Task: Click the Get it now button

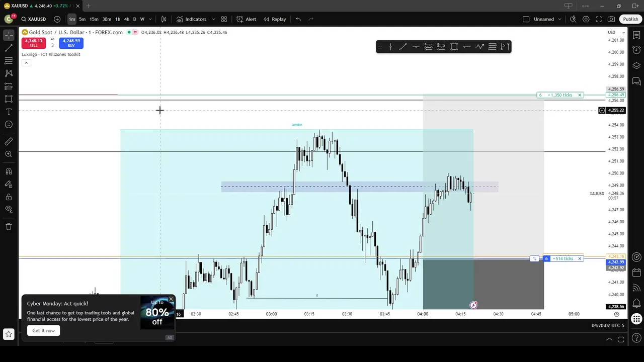Action: pyautogui.click(x=44, y=330)
